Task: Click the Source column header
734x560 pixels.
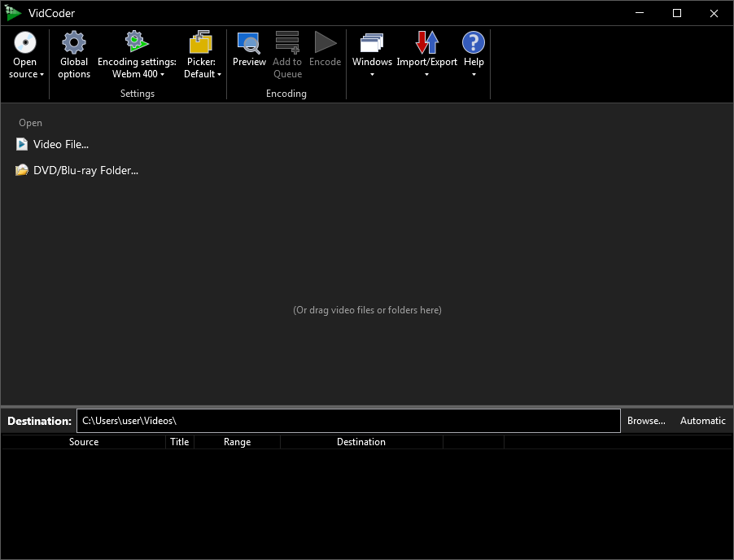Action: (84, 441)
